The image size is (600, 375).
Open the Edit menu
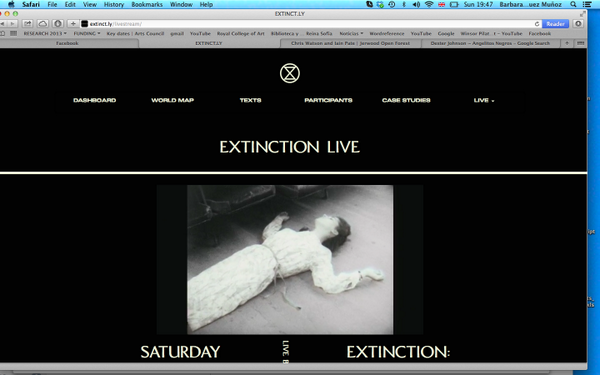[x=70, y=4]
